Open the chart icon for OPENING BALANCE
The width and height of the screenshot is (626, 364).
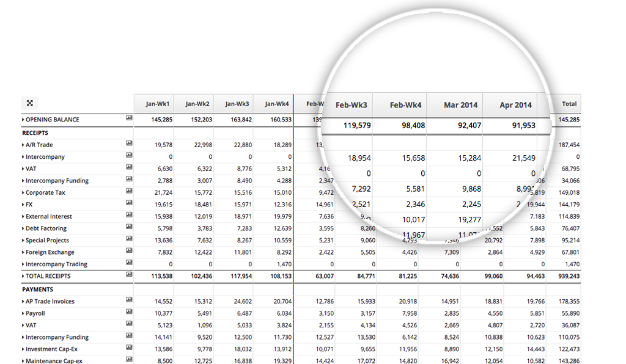129,118
